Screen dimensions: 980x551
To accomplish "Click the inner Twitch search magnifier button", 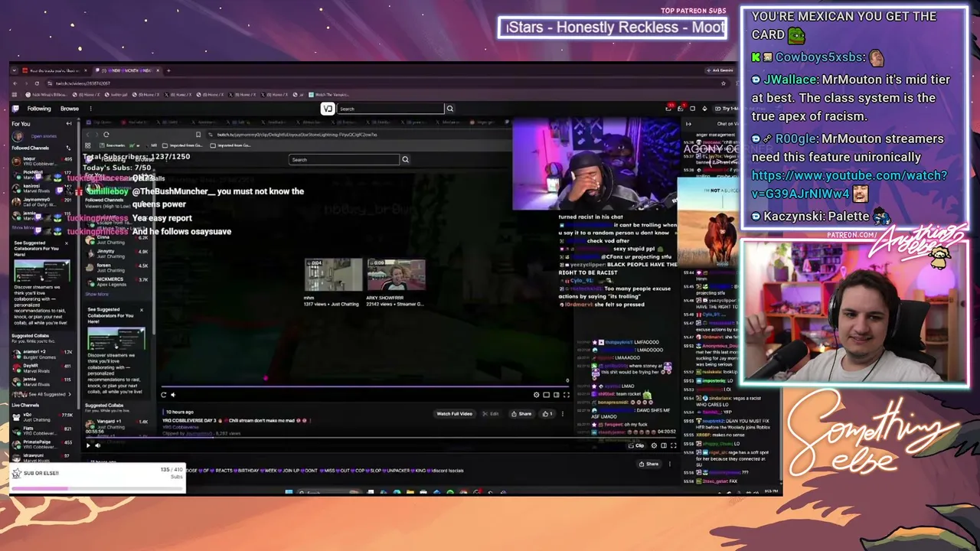I will 406,160.
